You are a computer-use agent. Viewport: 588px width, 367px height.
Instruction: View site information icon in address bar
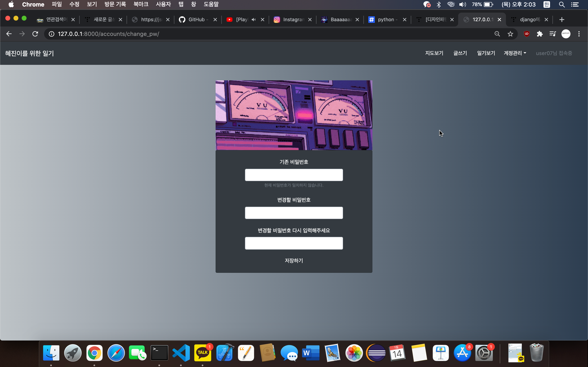51,34
